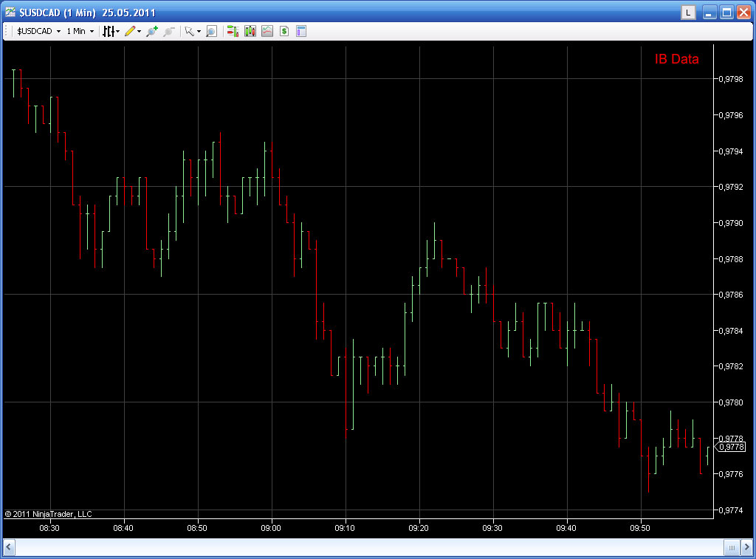Screen dimensions: 756x559
Task: Open the strategies dollar sign icon
Action: [284, 31]
